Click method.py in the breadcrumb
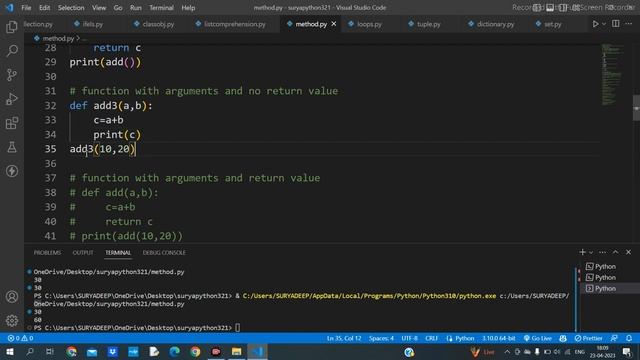The width and height of the screenshot is (640, 360). tap(58, 38)
